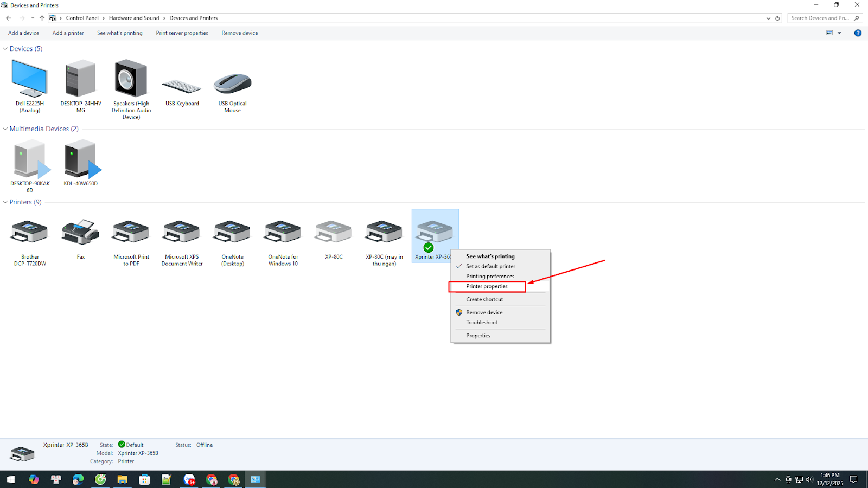Toggle Set as default printer option
This screenshot has width=868, height=488.
pos(490,266)
